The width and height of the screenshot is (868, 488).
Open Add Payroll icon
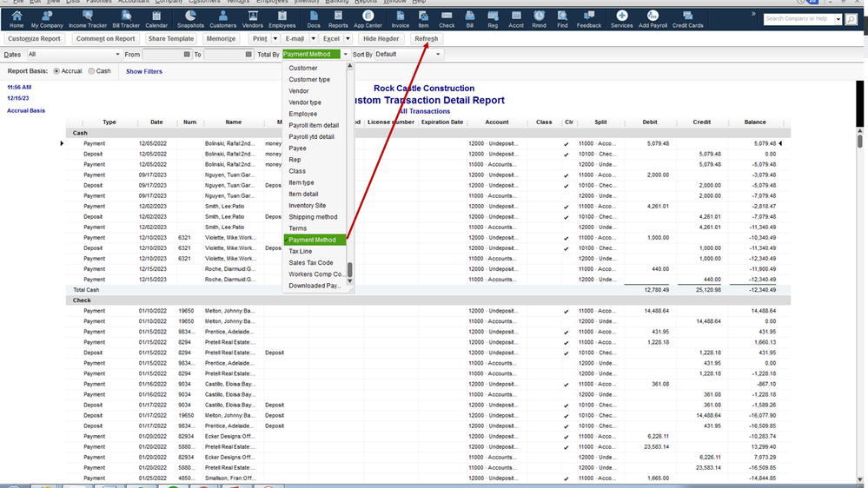(653, 19)
